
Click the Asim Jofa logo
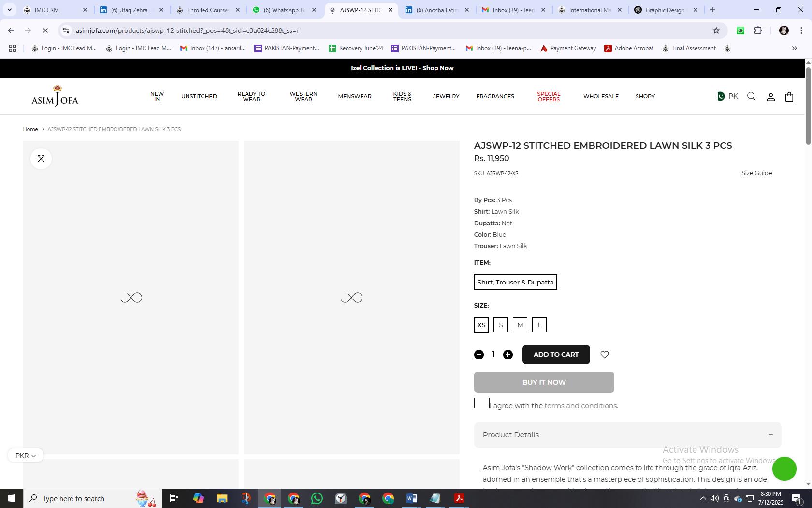[x=55, y=96]
